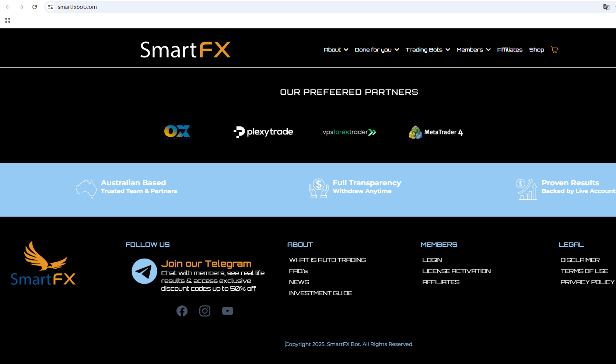Open the shopping cart icon
616x364 pixels.
pos(554,50)
